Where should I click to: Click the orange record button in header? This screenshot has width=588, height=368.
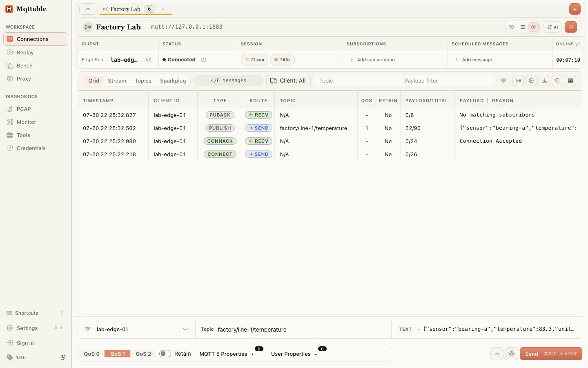(x=571, y=27)
